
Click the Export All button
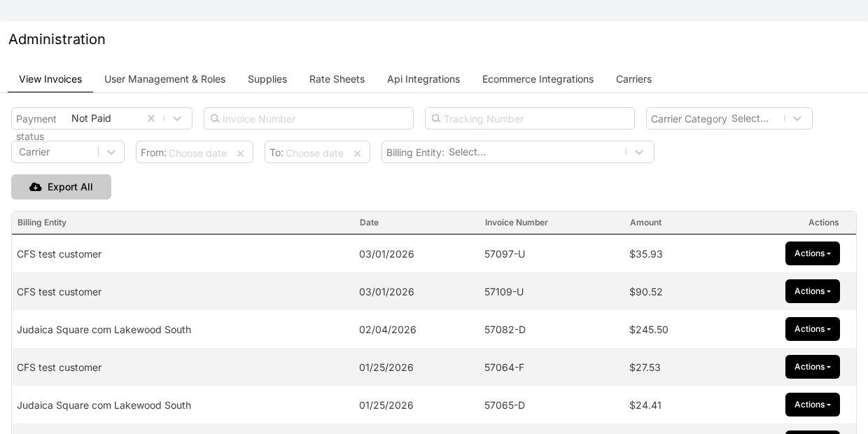[61, 187]
